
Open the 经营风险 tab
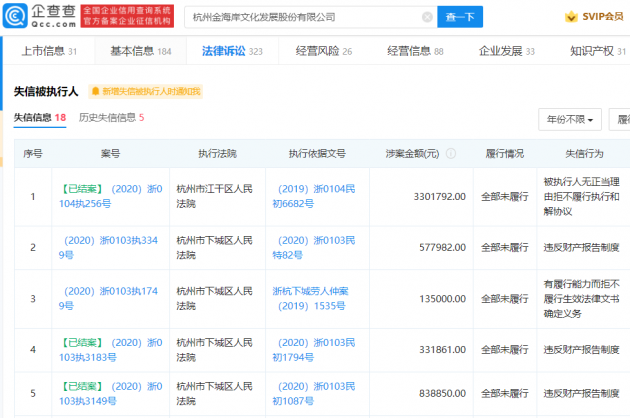pos(323,51)
